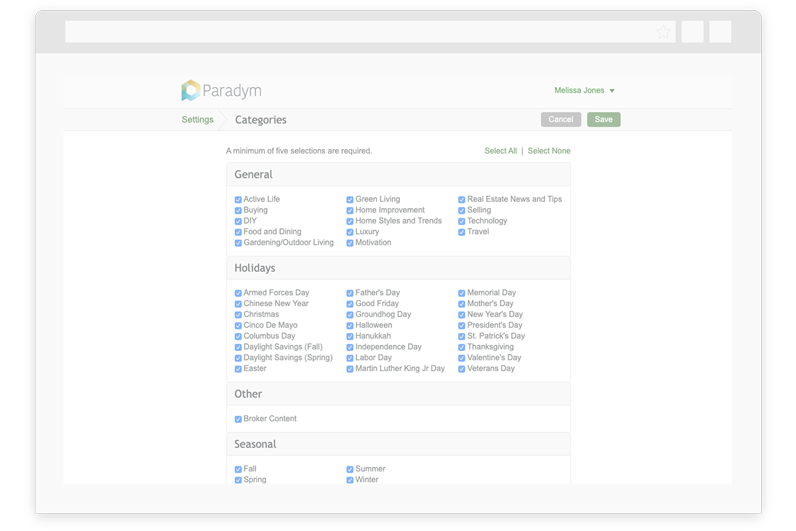Toggle Food and Dining checkbox
Viewport: 796px width, 531px height.
(238, 232)
